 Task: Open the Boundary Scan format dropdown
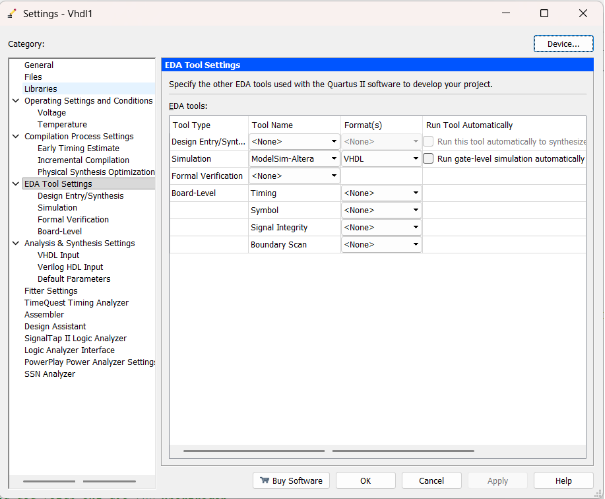pyautogui.click(x=415, y=245)
